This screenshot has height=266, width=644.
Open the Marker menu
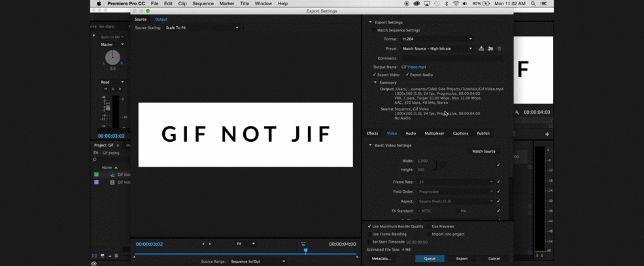coord(227,3)
